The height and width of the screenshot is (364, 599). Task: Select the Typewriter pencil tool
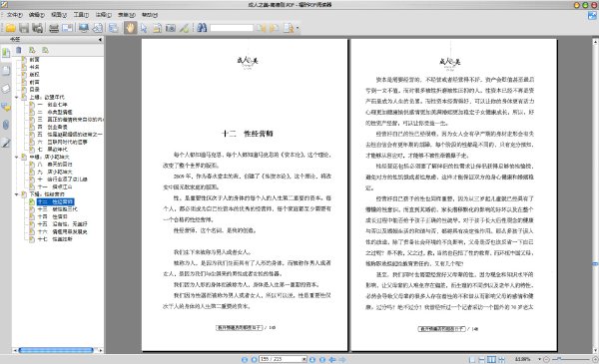tap(184, 28)
